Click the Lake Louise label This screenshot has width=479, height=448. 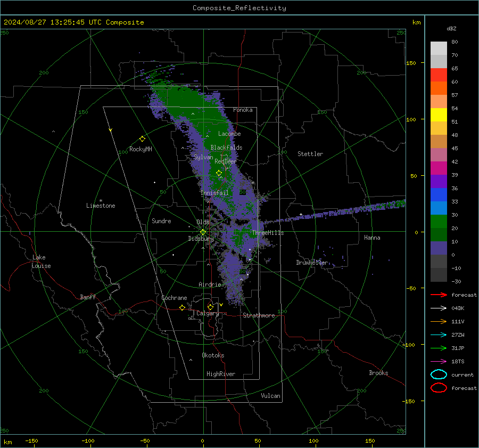[x=41, y=262]
